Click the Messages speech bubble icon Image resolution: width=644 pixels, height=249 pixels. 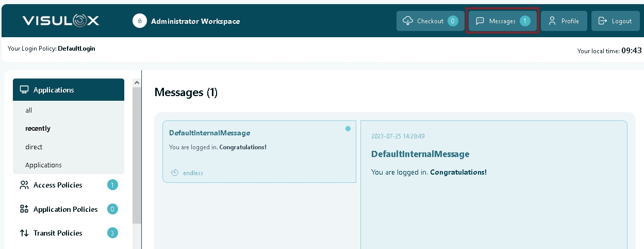(480, 21)
